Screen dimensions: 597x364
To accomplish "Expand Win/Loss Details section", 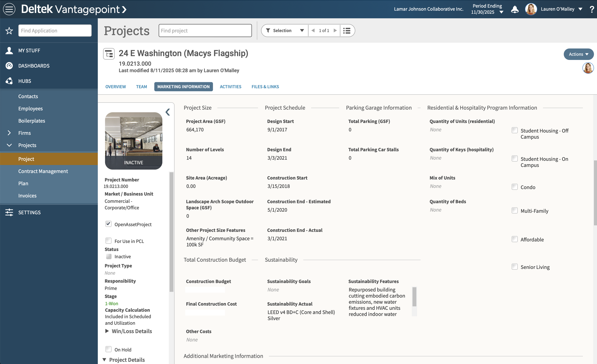I will click(107, 331).
